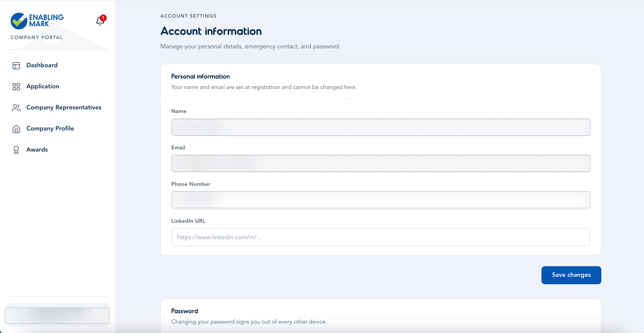This screenshot has height=333, width=644.
Task: Click the Dashboard layout icon
Action: pos(16,65)
